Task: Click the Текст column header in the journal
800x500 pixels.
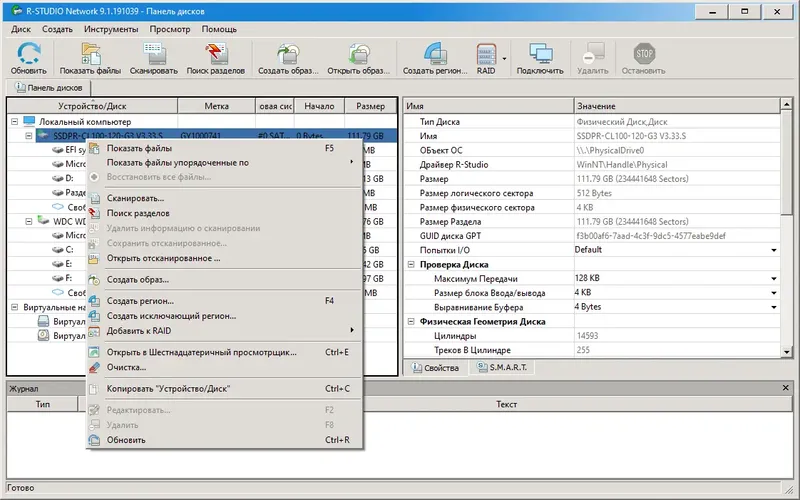Action: point(506,404)
